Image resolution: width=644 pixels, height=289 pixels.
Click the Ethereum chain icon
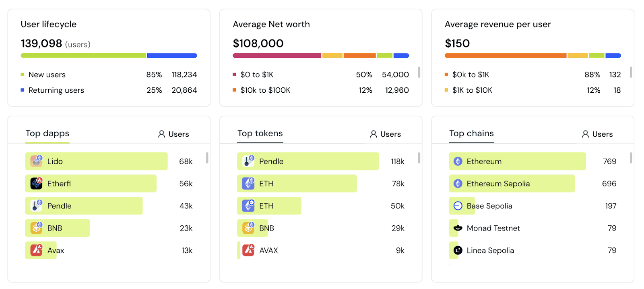pyautogui.click(x=458, y=161)
